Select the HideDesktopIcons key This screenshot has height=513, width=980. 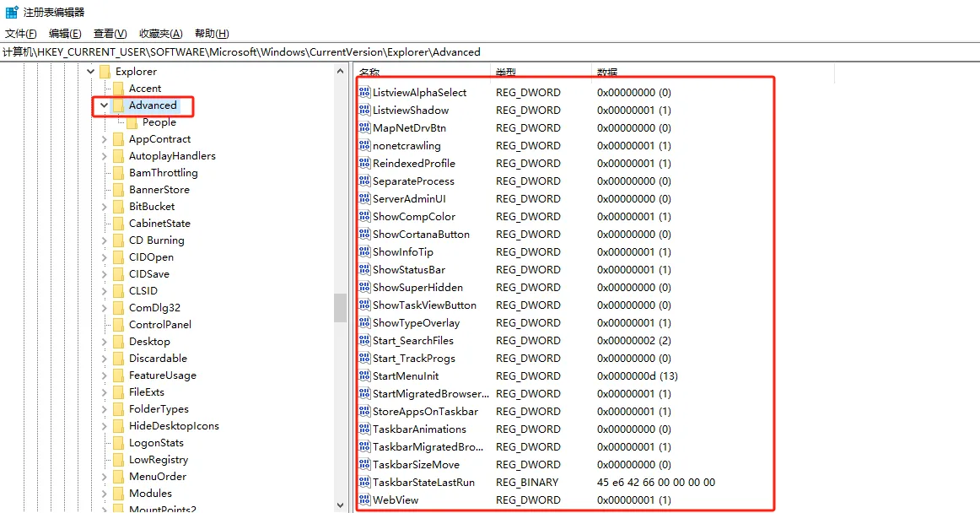pyautogui.click(x=174, y=426)
